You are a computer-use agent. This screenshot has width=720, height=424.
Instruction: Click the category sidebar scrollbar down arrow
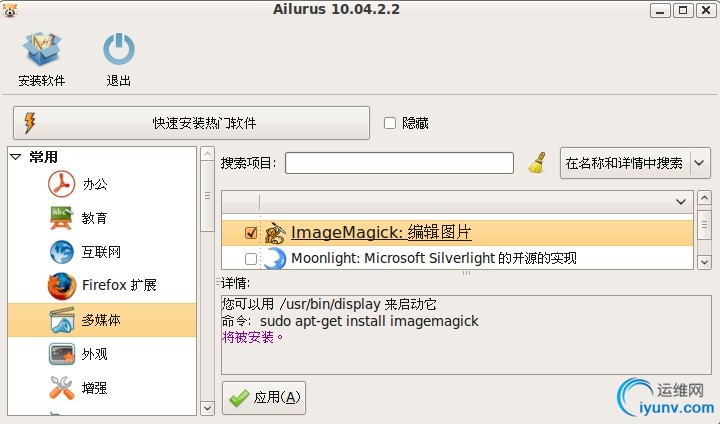(207, 407)
